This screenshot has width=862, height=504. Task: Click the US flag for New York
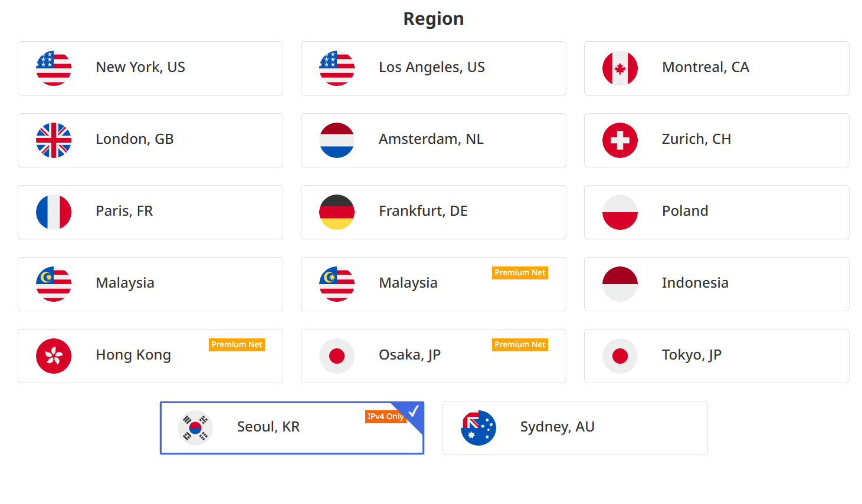pos(54,68)
